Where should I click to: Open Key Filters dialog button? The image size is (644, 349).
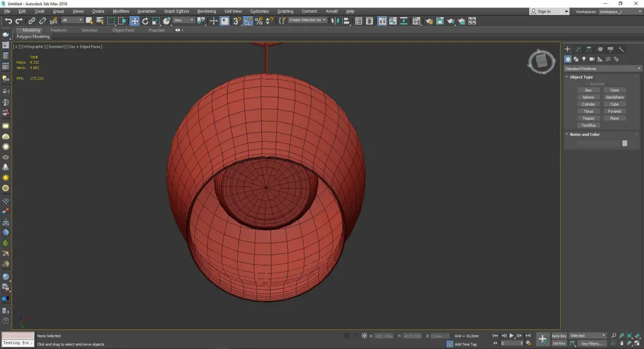coord(591,344)
